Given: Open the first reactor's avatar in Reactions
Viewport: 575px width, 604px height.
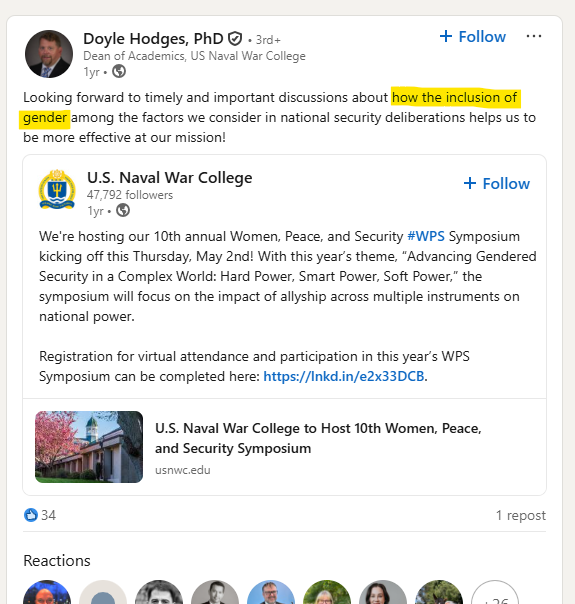Looking at the screenshot, I should [x=47, y=592].
